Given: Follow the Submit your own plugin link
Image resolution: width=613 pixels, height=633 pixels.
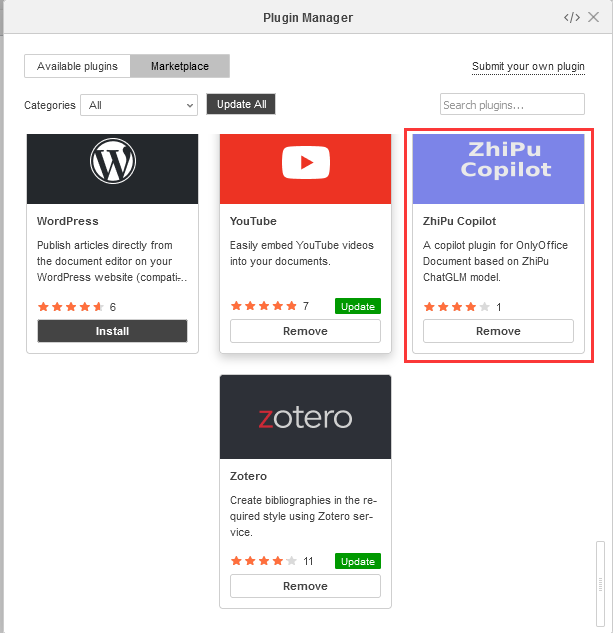Looking at the screenshot, I should [528, 66].
